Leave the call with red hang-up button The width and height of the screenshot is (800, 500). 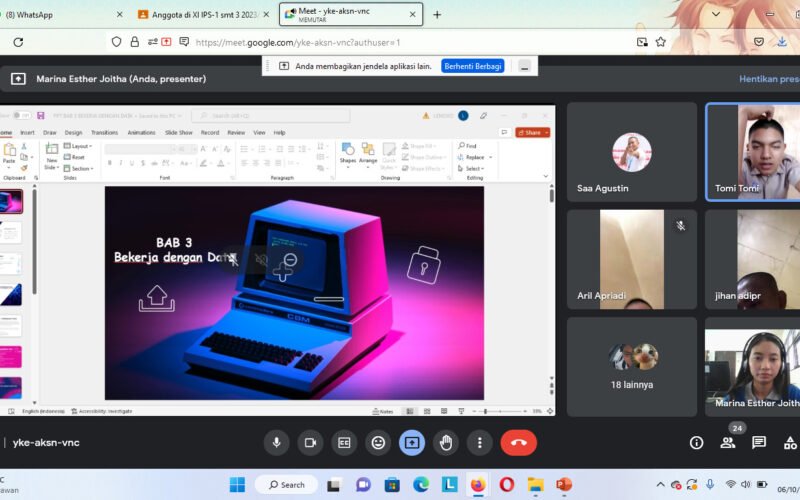(518, 442)
